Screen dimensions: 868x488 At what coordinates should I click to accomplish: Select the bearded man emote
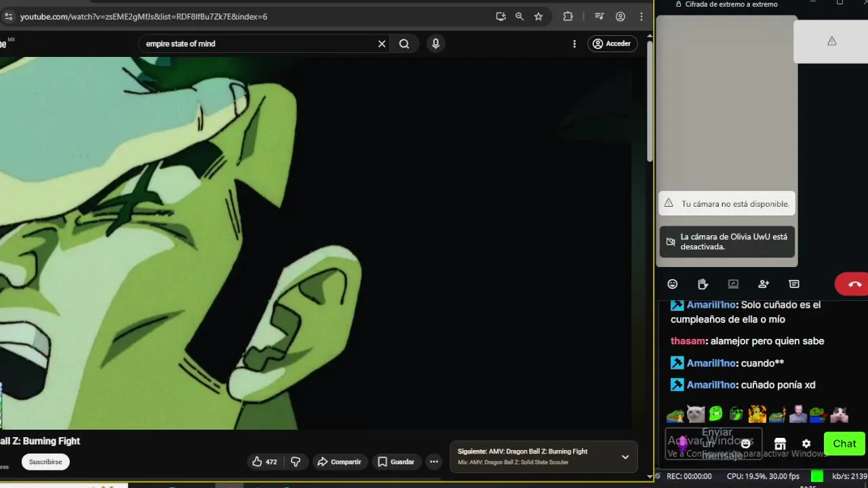pyautogui.click(x=798, y=413)
